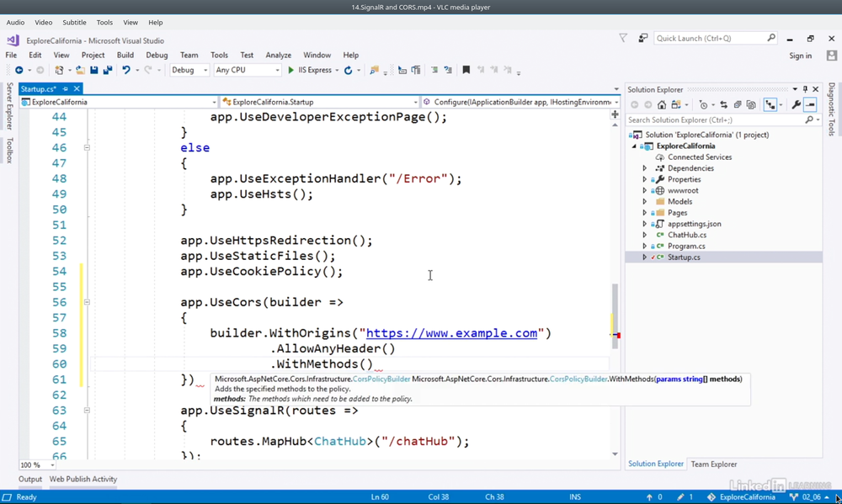Click the Uncomment Selected Lines icon

(x=448, y=70)
